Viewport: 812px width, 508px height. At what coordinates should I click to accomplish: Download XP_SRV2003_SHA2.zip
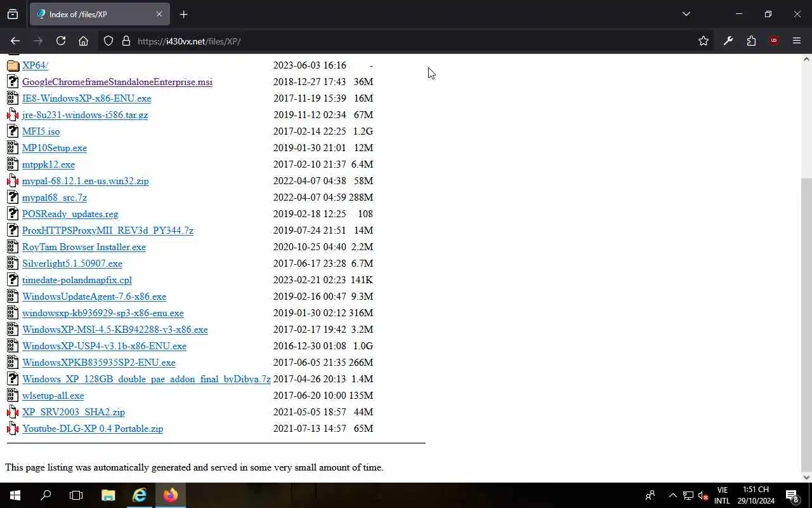pos(74,412)
